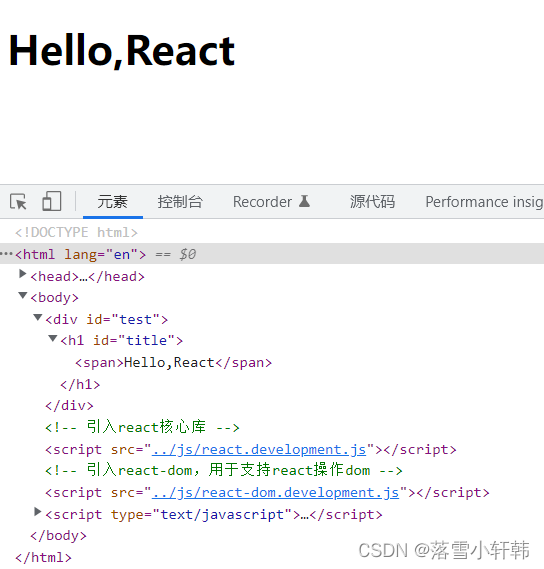Collapse the h1 id="title" node

[x=53, y=338]
